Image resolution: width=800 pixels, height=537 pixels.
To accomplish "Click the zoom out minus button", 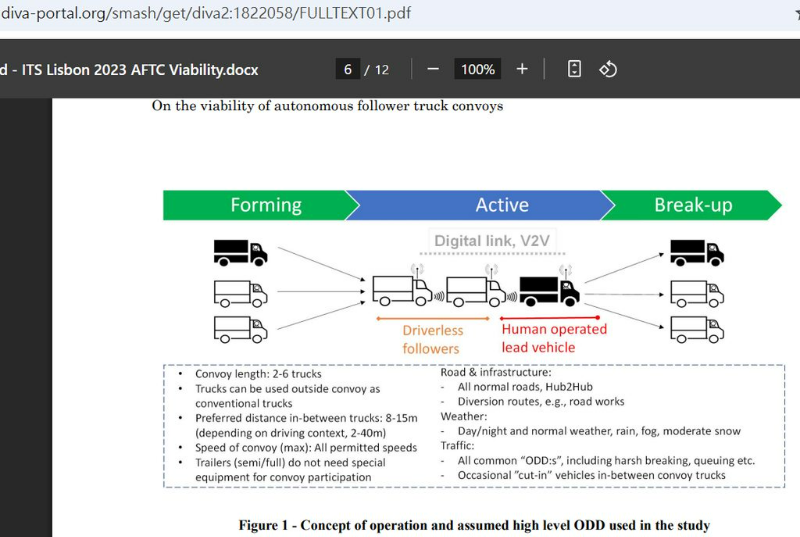I will [433, 69].
